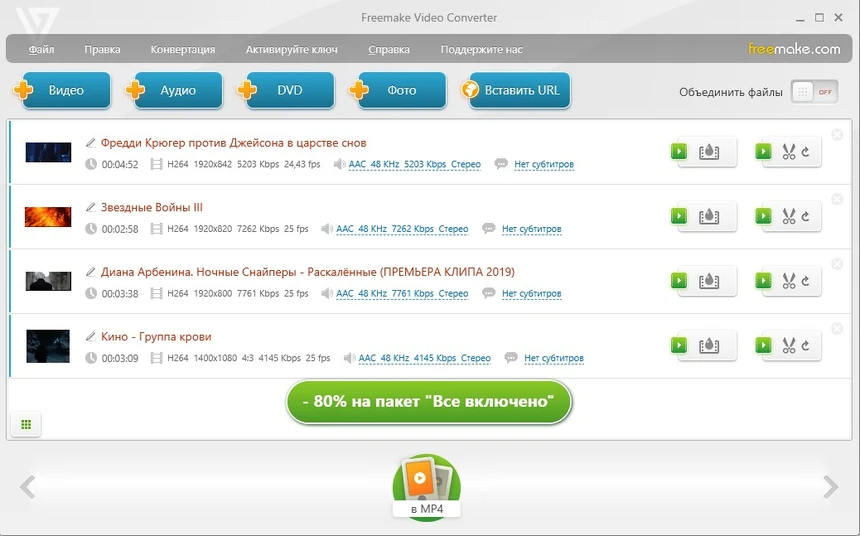Open scissors cut editor for Диана Арбенина clip

point(789,281)
